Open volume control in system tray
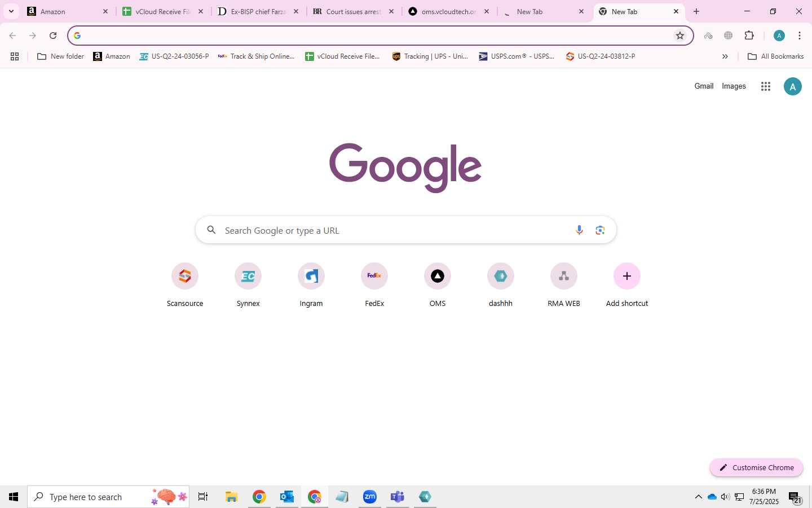The height and width of the screenshot is (508, 812). pos(725,497)
